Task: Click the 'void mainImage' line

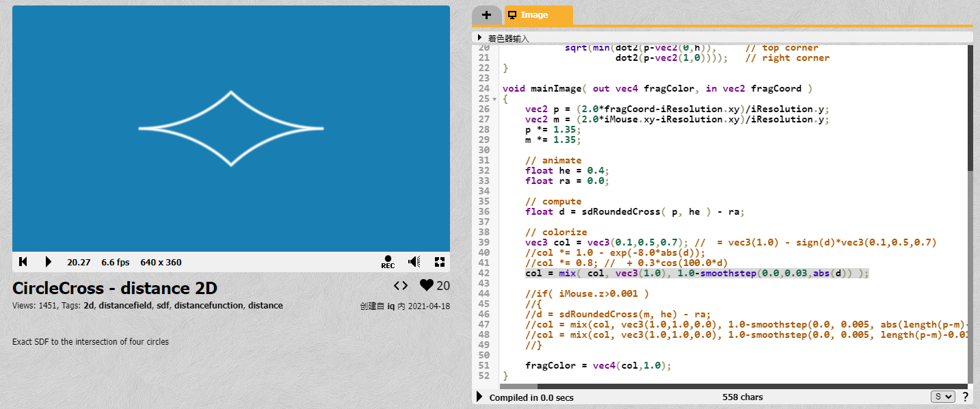Action: 658,88
